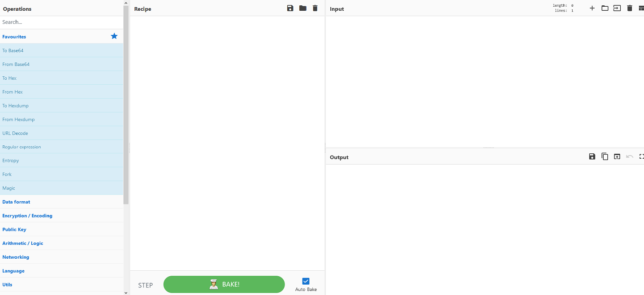Collapse the Favourites category

click(x=61, y=37)
